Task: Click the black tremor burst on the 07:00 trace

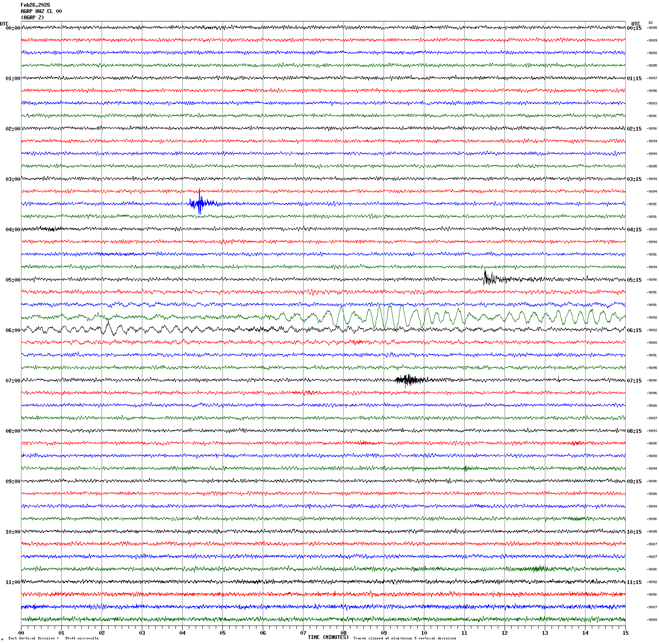Action: point(409,380)
